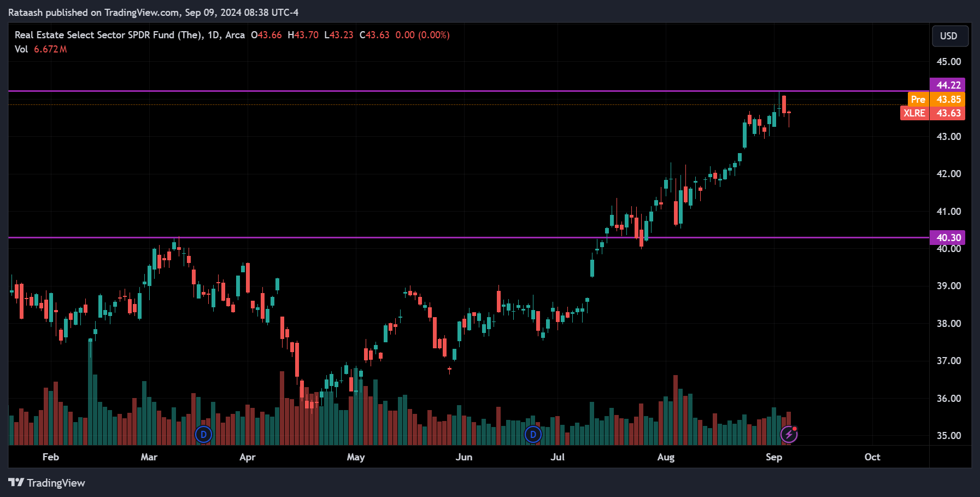Click the chart title 'Real Estate Select Sector SPDR Fund (The)'
This screenshot has height=497, width=980.
109,35
